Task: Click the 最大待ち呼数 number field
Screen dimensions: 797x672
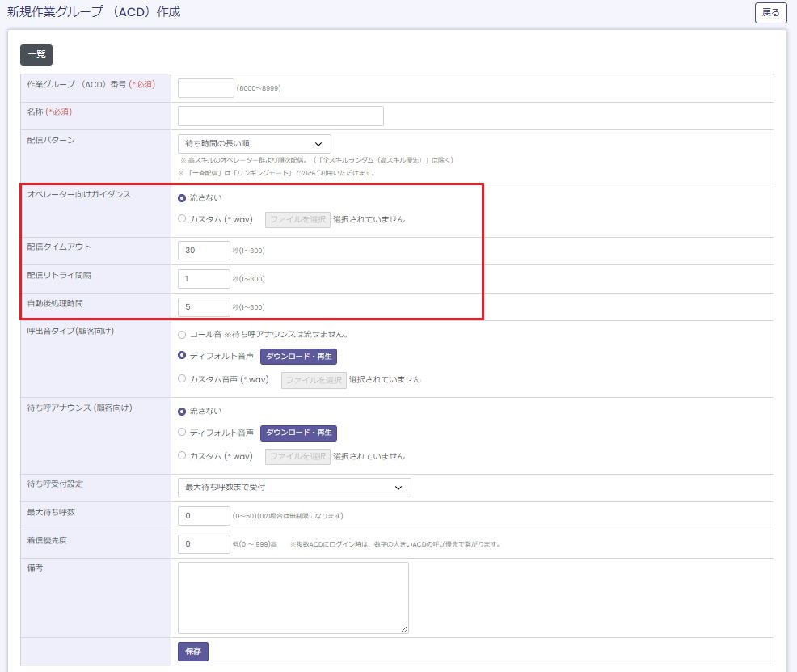Action: (x=204, y=516)
